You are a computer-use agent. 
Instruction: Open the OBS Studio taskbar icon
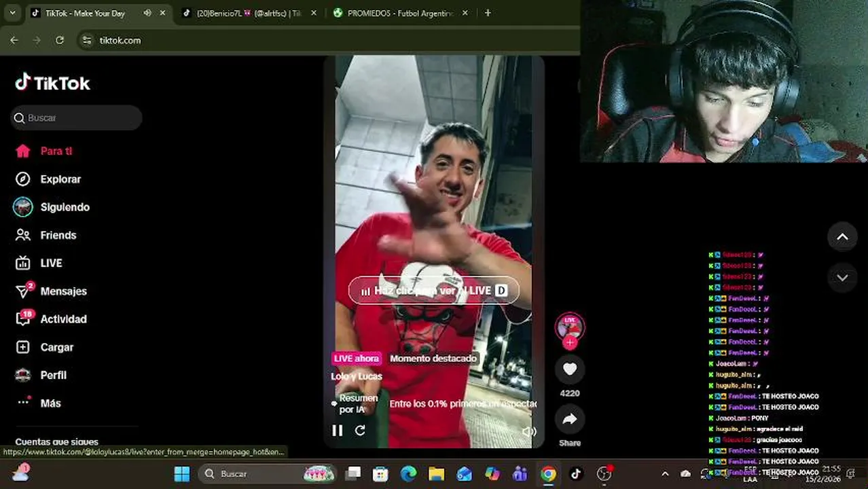(x=604, y=473)
